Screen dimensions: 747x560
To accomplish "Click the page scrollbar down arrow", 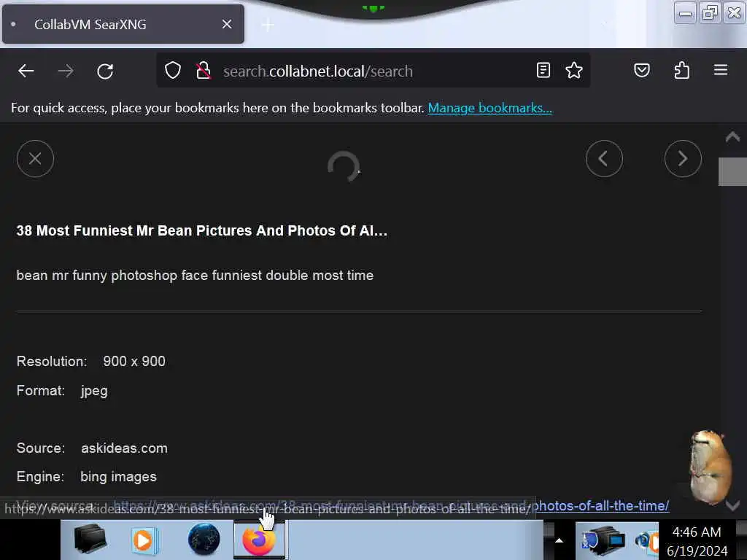I will coord(732,506).
